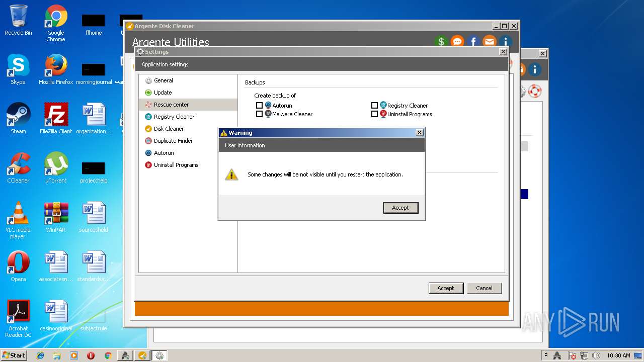The width and height of the screenshot is (644, 362).
Task: Open Google Chrome desktop shortcut
Action: click(56, 24)
